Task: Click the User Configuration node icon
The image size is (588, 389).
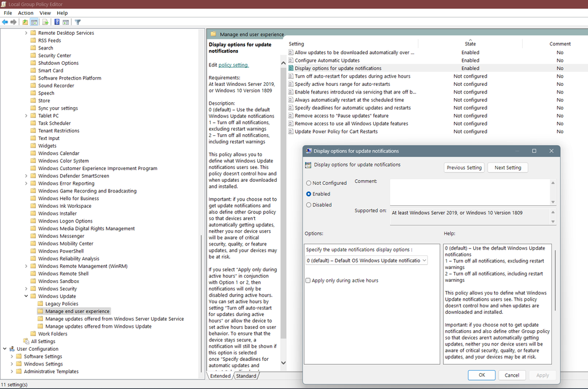Action: (x=12, y=348)
